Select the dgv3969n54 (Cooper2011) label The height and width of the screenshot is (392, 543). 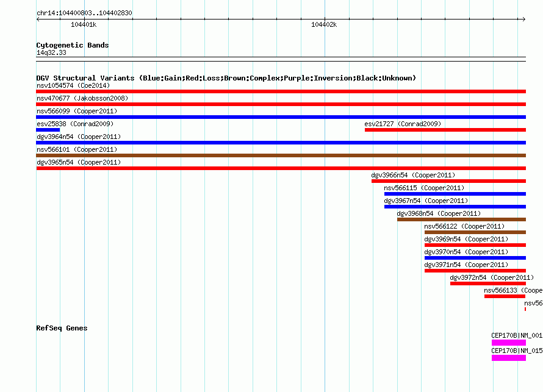tap(466, 239)
